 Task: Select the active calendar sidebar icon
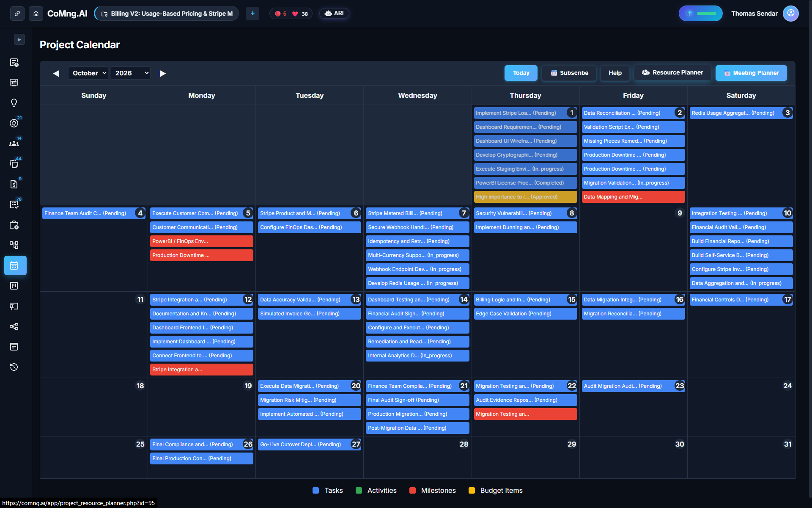[15, 265]
